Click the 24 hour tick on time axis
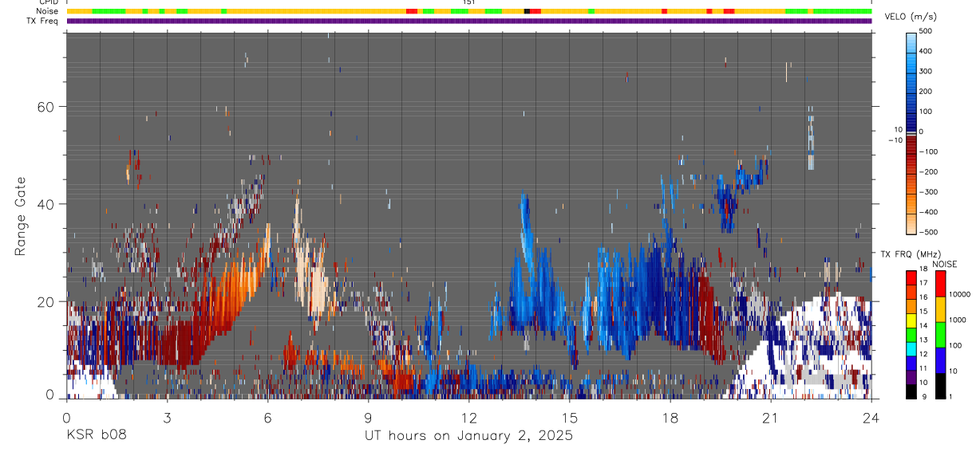Screen dimensions: 980x452 tap(871, 417)
